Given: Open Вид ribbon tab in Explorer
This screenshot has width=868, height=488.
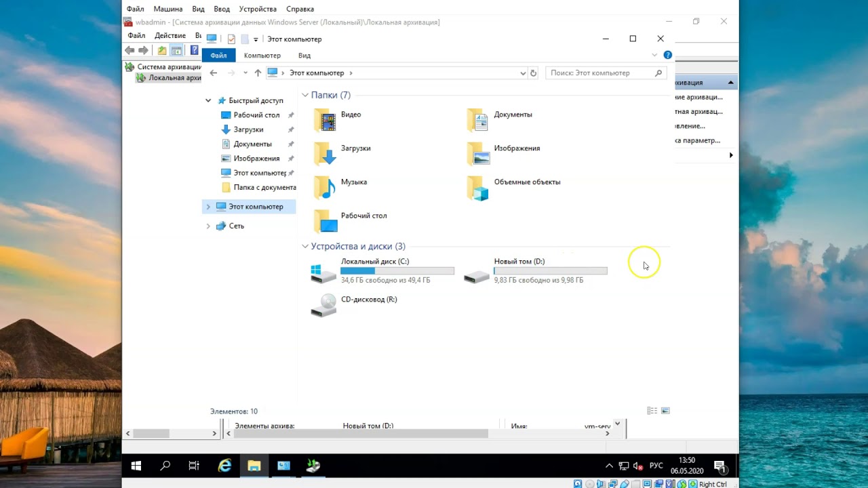Looking at the screenshot, I should [304, 56].
